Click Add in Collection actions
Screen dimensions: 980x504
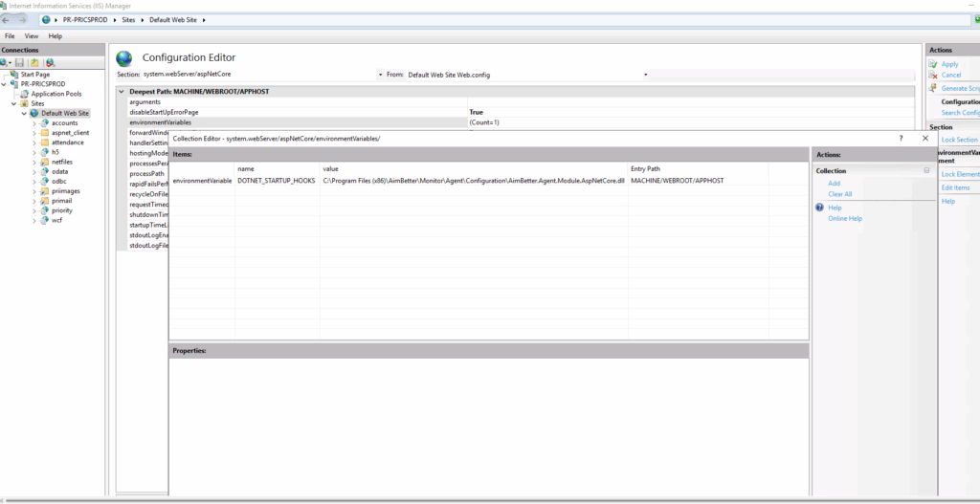834,184
